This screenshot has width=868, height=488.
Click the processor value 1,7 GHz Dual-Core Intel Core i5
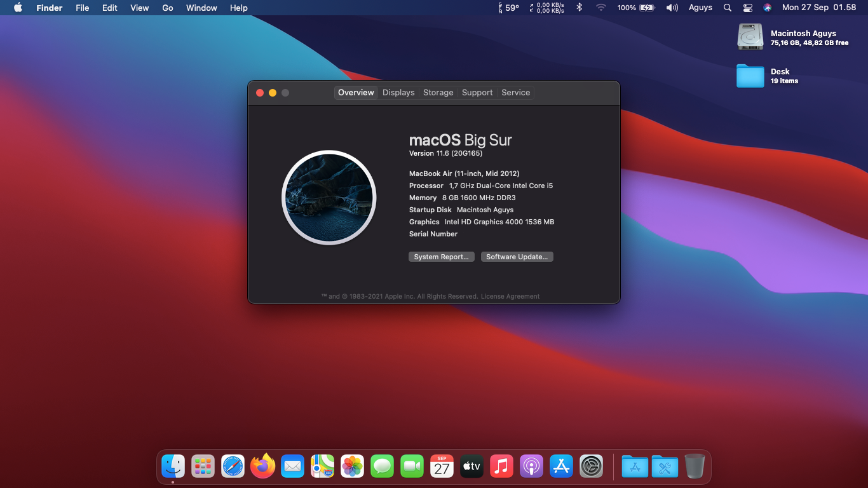pyautogui.click(x=501, y=186)
